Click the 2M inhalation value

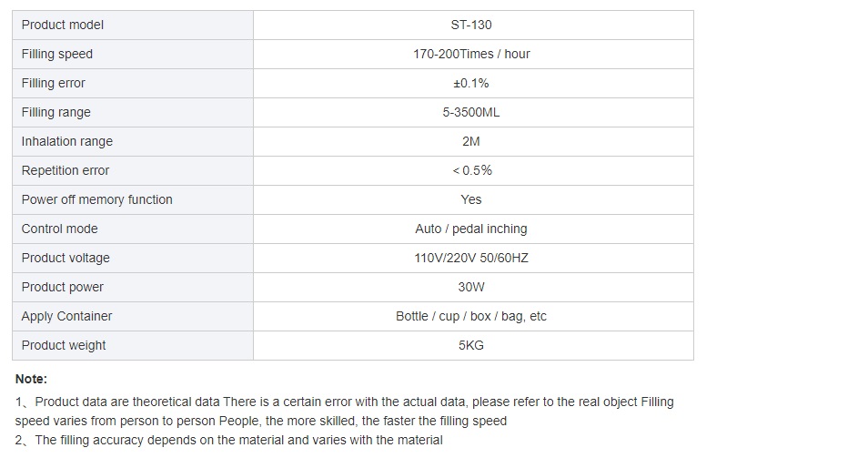[x=471, y=141]
